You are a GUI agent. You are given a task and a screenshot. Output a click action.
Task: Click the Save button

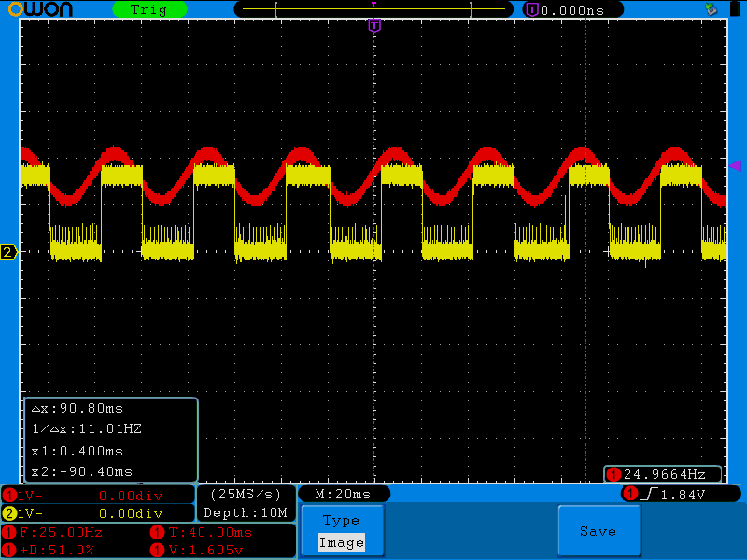599,531
